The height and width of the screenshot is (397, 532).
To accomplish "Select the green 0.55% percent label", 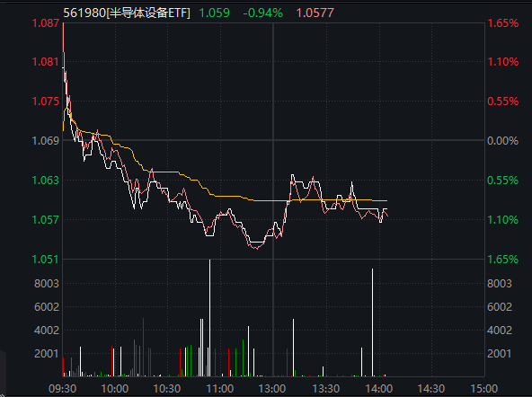I will [x=503, y=180].
